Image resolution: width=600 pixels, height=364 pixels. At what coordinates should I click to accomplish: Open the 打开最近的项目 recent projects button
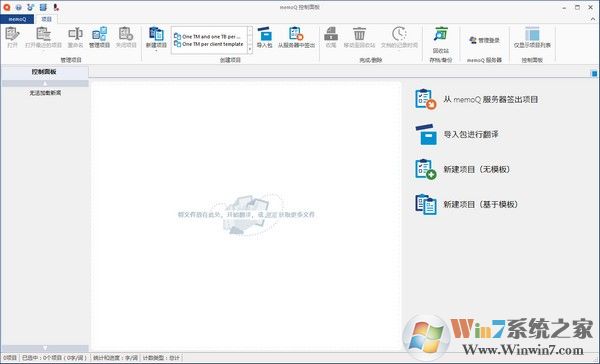tap(43, 38)
